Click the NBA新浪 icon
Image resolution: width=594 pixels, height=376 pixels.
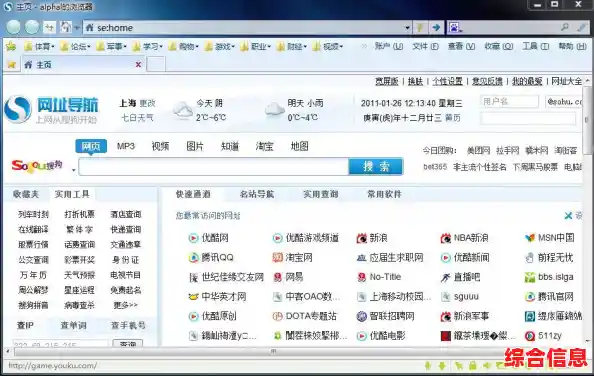(x=446, y=238)
